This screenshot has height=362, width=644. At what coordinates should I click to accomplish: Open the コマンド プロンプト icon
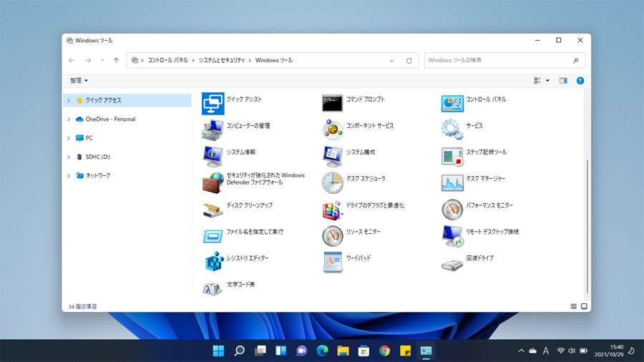[x=332, y=104]
